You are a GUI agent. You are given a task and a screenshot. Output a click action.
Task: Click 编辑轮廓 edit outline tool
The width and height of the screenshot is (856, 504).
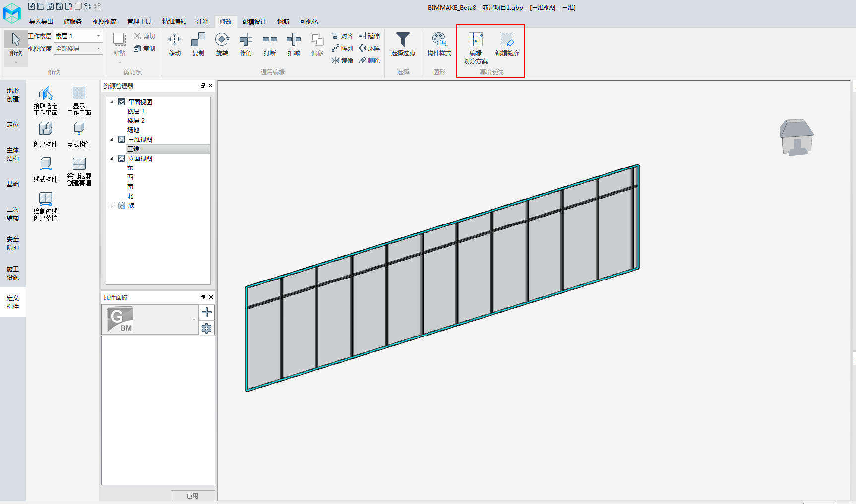(507, 44)
